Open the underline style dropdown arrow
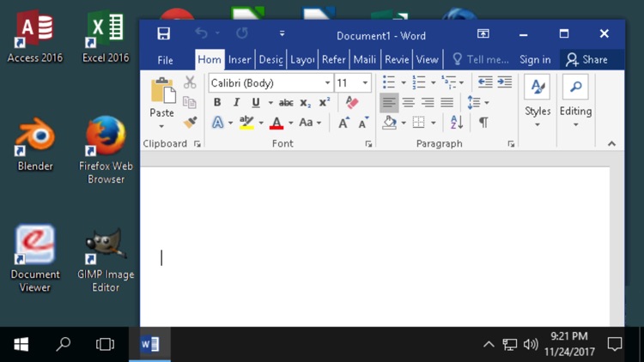This screenshot has height=362, width=644. 270,103
